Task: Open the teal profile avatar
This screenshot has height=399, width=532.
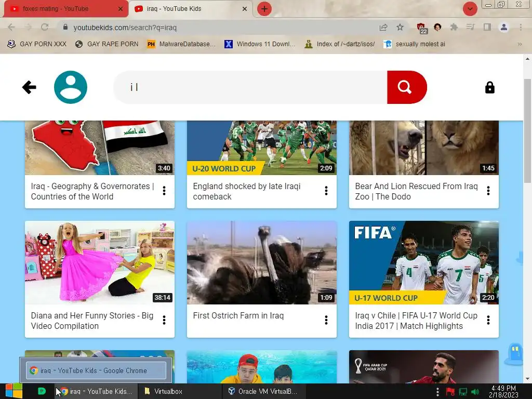Action: click(71, 87)
